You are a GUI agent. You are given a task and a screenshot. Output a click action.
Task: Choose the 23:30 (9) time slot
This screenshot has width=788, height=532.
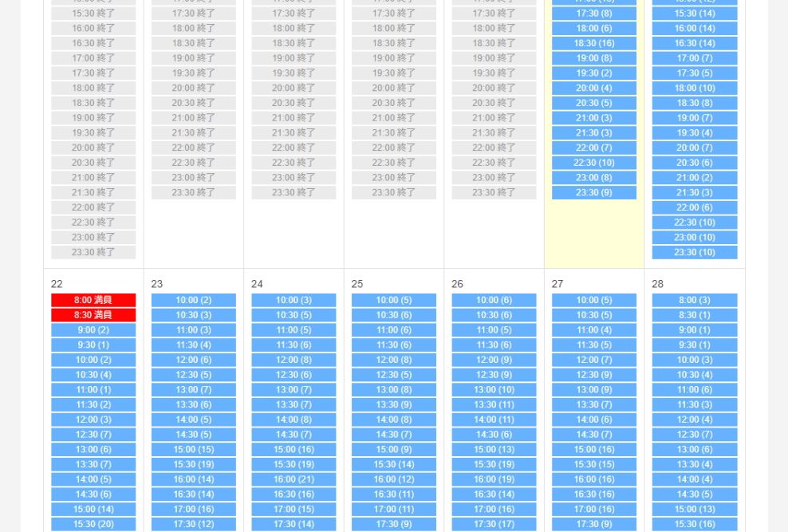click(594, 192)
